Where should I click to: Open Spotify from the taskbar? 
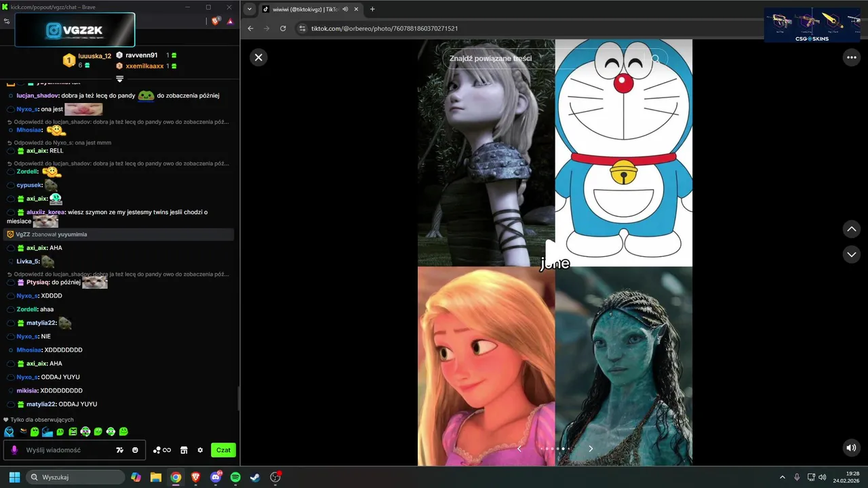pos(235,477)
